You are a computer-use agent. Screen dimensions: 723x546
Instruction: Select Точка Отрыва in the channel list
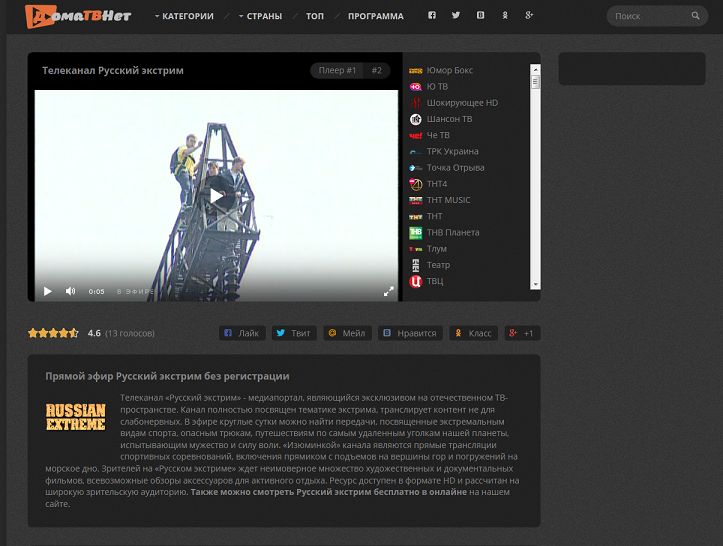(x=455, y=168)
